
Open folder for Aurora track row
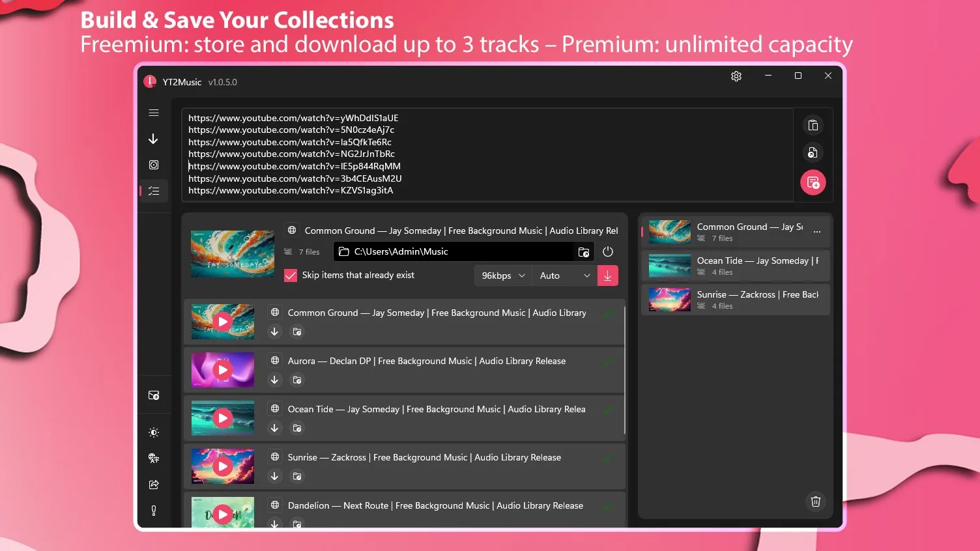tap(297, 380)
